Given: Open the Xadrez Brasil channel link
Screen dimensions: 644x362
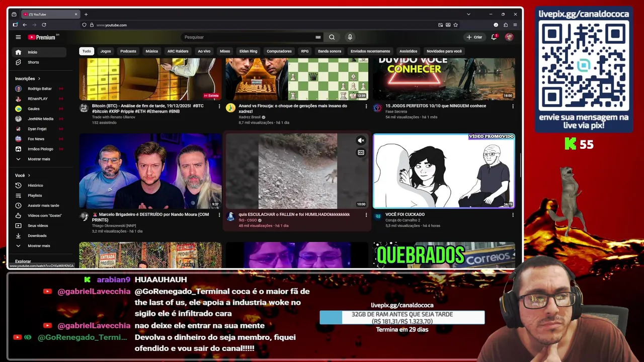Looking at the screenshot, I should click(250, 117).
